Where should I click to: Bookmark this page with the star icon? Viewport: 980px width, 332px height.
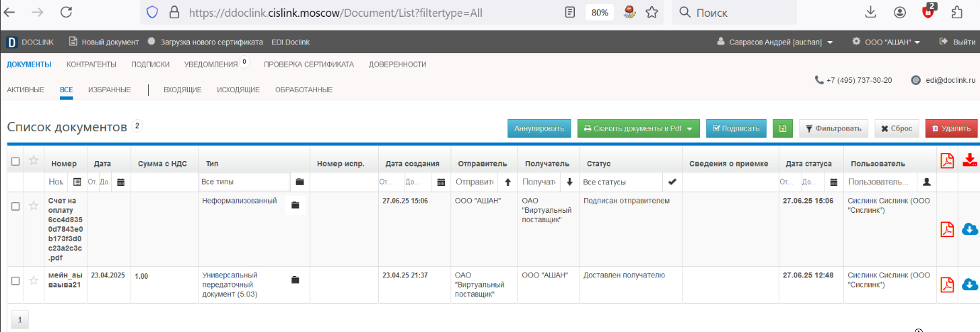point(652,12)
